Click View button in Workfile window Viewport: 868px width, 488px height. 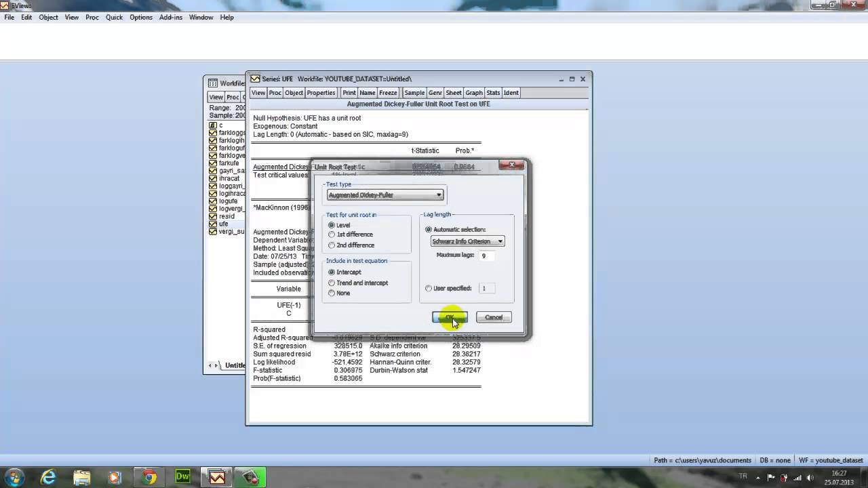click(216, 97)
